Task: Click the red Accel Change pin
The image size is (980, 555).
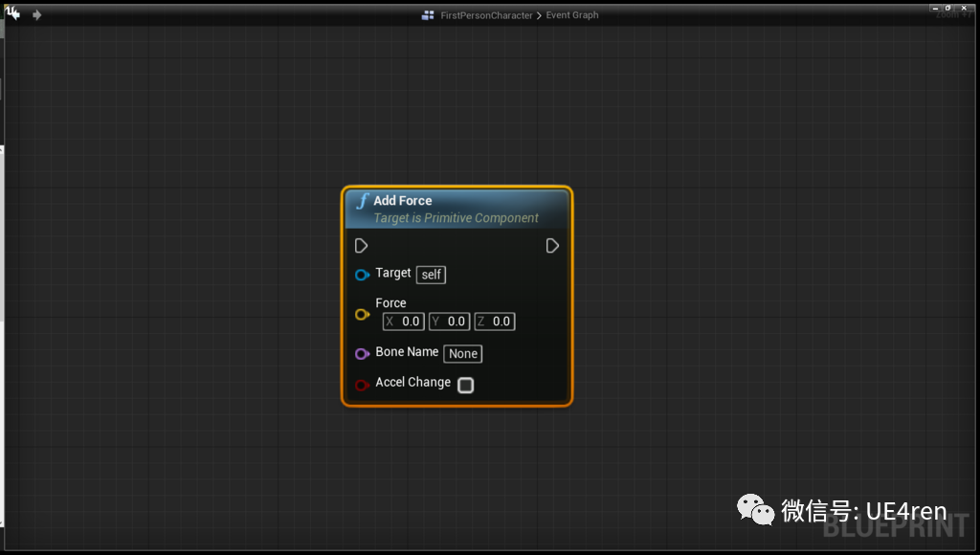Action: tap(362, 383)
